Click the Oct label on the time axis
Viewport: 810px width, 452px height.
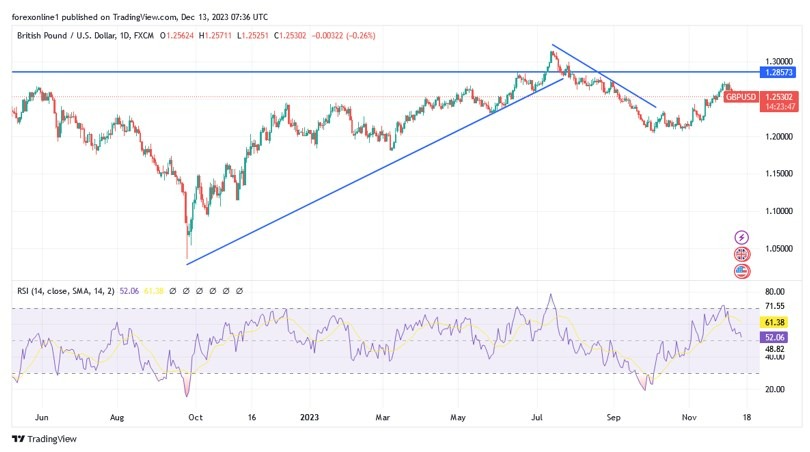pyautogui.click(x=196, y=417)
